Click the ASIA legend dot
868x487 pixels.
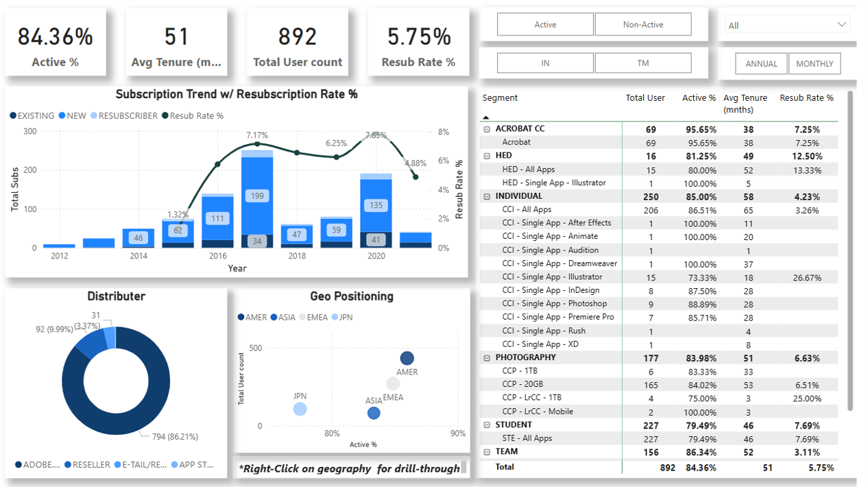coord(274,318)
